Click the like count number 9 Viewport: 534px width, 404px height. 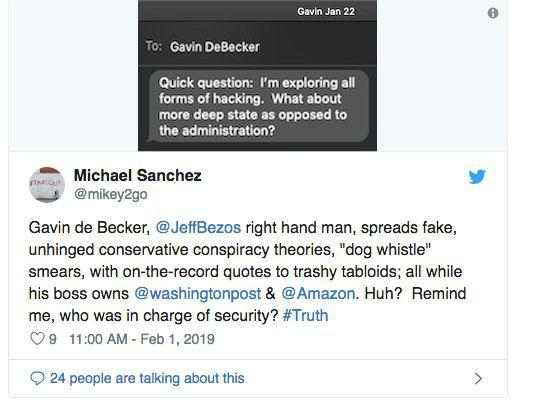52,339
